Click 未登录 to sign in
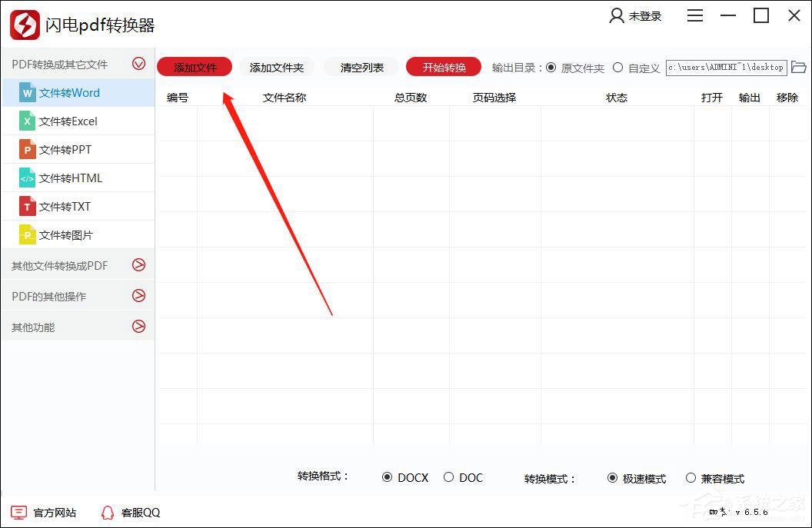 pyautogui.click(x=637, y=15)
